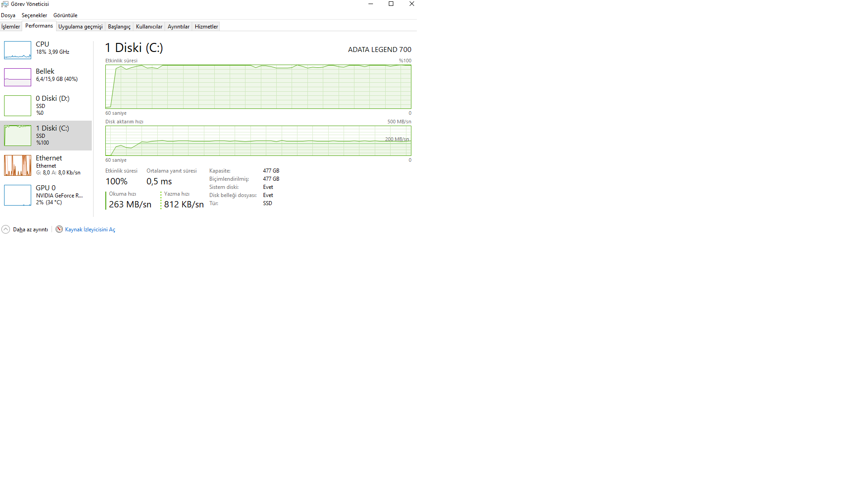The width and height of the screenshot is (868, 488).
Task: Open the Bellek memory graph thumbnail
Action: 18,77
